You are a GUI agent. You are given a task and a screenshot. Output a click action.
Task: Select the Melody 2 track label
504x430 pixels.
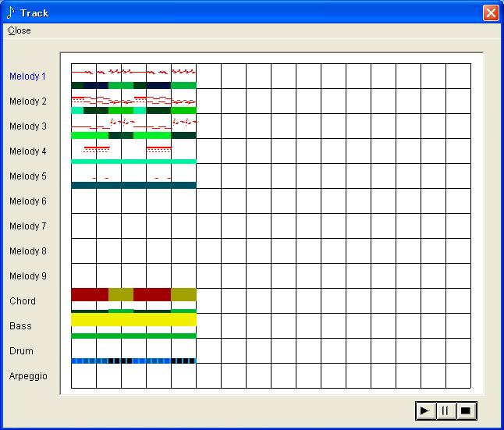point(28,101)
